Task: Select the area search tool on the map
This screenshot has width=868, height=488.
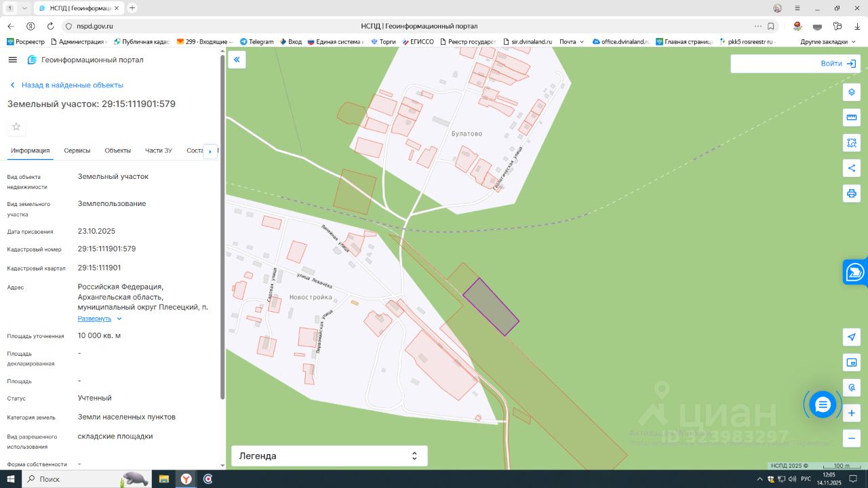Action: 852,143
